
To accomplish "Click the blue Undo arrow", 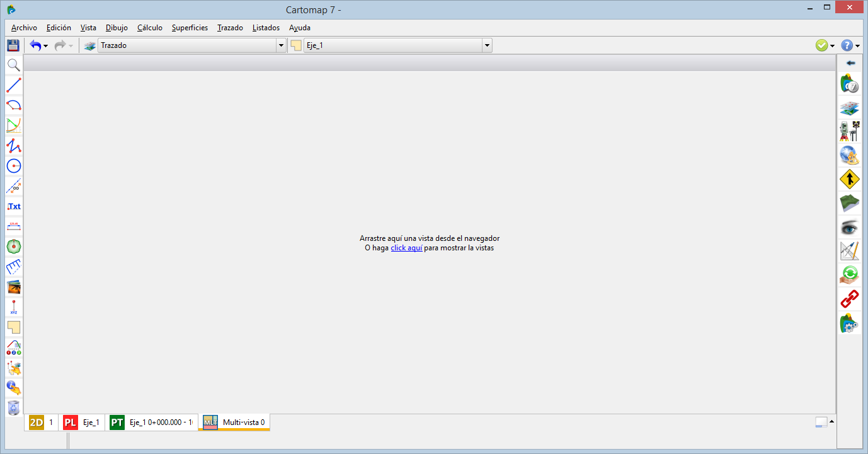I will click(x=36, y=45).
